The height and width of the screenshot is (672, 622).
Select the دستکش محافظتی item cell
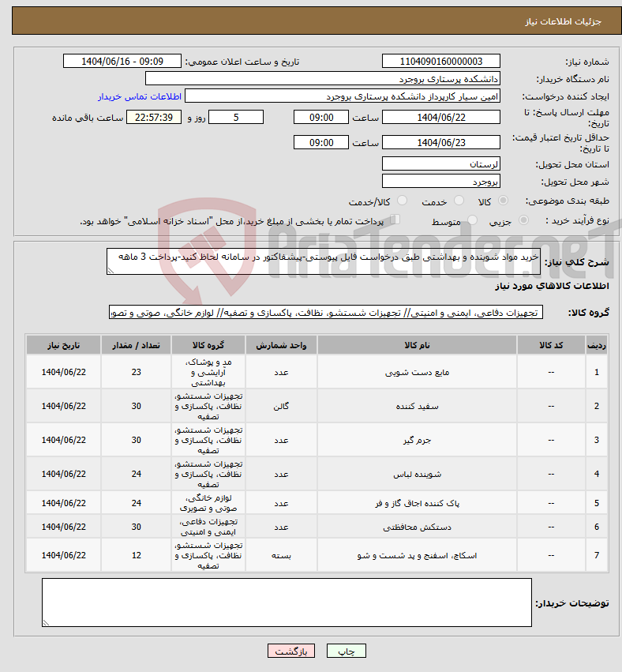point(417,527)
